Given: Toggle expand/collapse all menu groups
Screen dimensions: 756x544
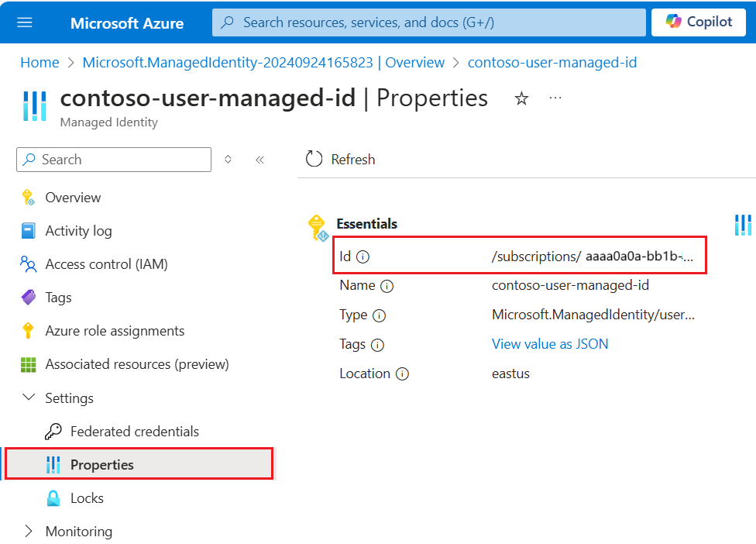Looking at the screenshot, I should click(x=228, y=160).
